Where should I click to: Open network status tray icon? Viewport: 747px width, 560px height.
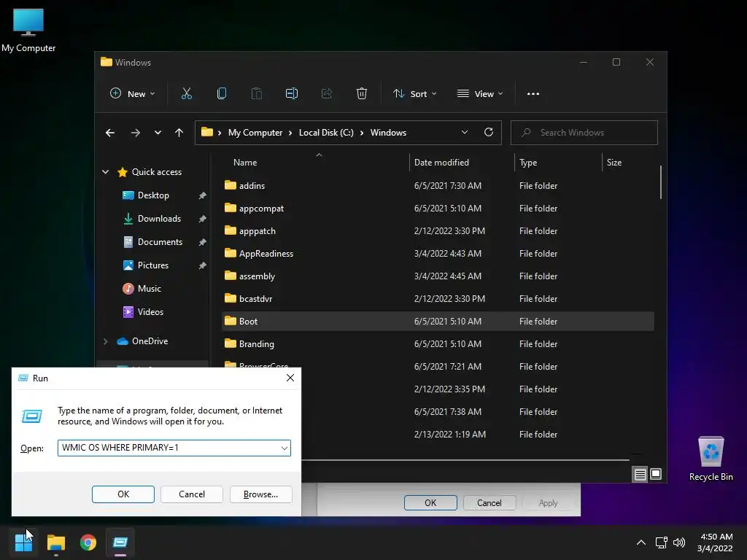[661, 542]
